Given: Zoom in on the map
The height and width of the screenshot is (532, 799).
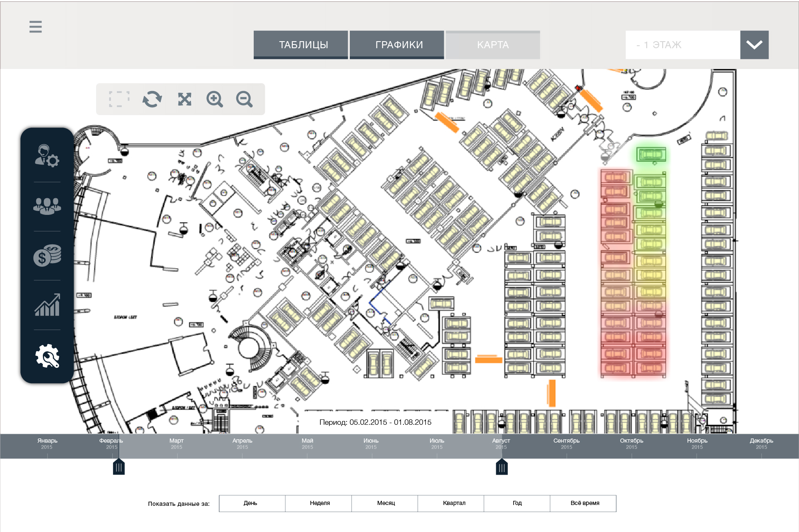Looking at the screenshot, I should click(215, 99).
